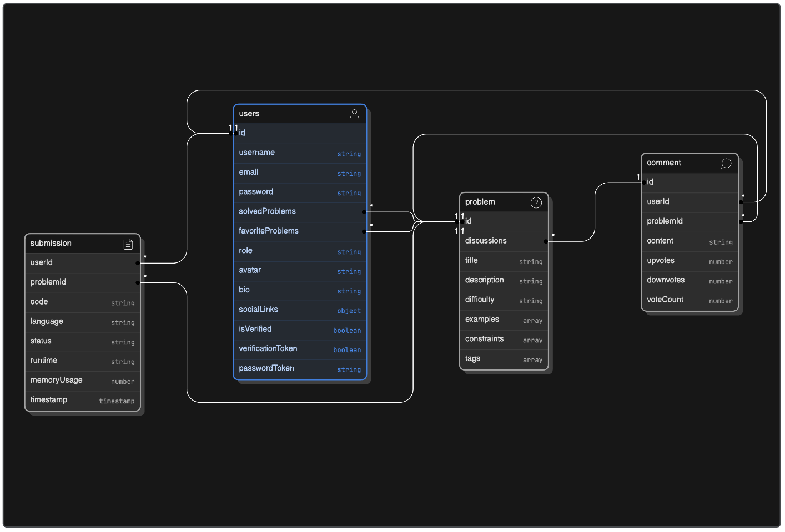Click the verificationToken field

point(300,349)
